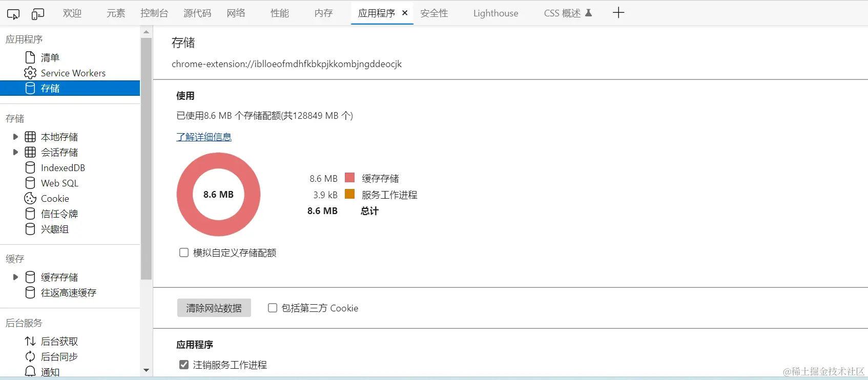Select Web SQL in the sidebar
This screenshot has width=868, height=380.
tap(70, 183)
